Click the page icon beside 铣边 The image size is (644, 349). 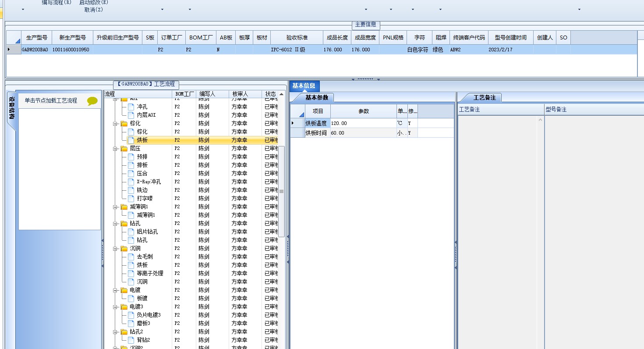click(131, 190)
